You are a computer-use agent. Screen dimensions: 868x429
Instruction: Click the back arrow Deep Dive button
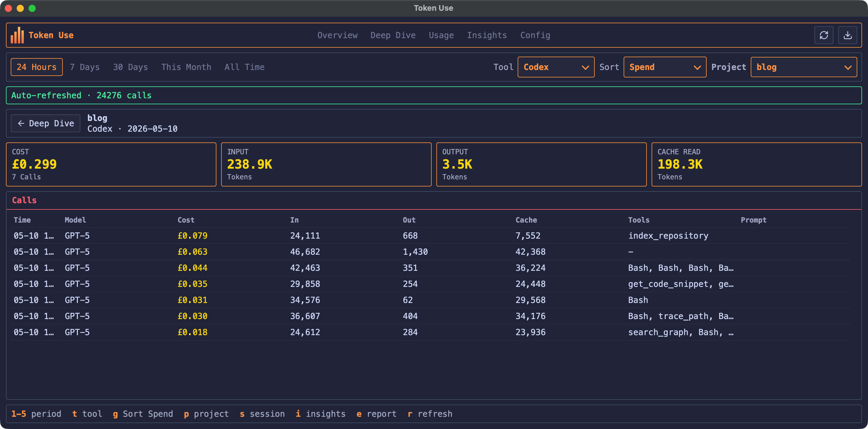tap(46, 123)
